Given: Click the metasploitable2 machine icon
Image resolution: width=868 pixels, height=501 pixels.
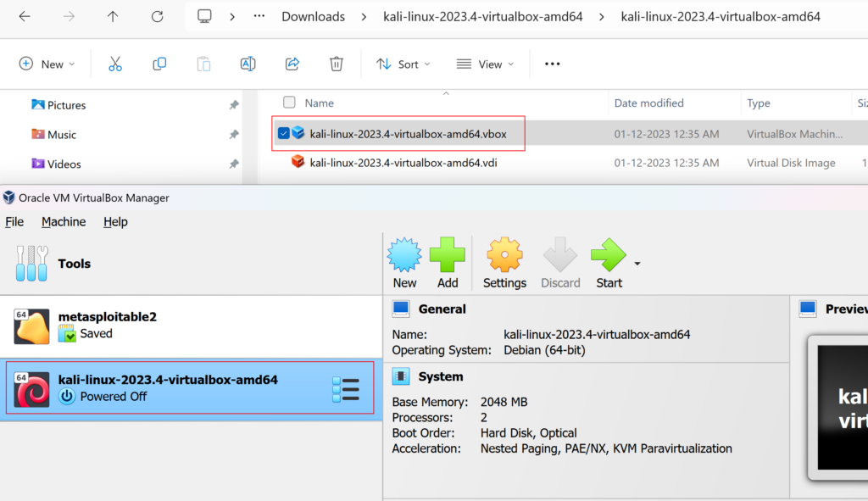Looking at the screenshot, I should [x=31, y=326].
